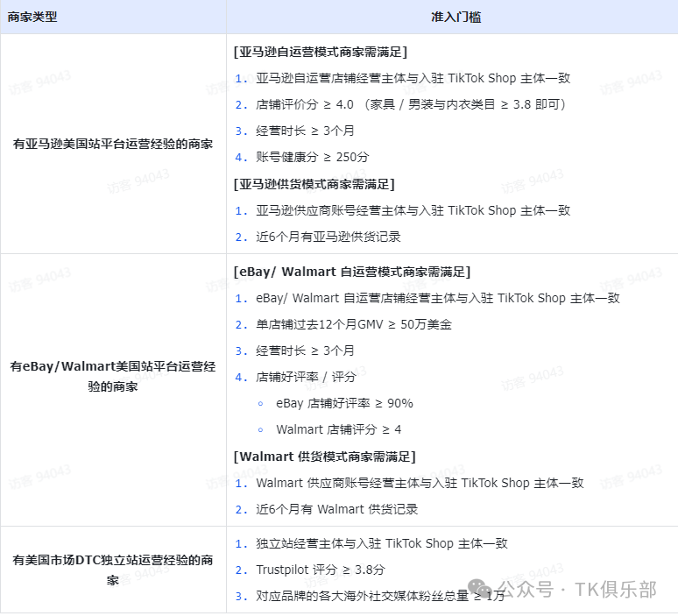678x616 pixels.
Task: Click the eBay/ Walmart 自运营模式商家需满足 heading
Action: point(352,272)
